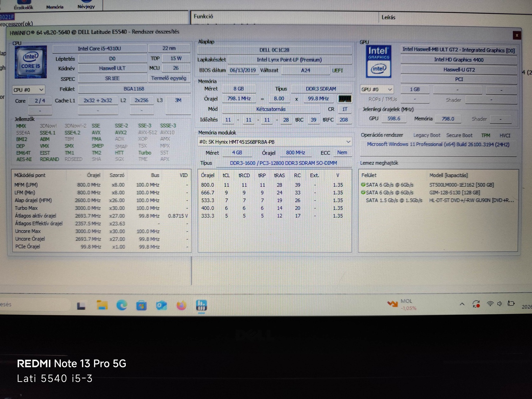This screenshot has height=399, width=532.
Task: Click the Intel HD Graphics 4400 field
Action: [458, 60]
